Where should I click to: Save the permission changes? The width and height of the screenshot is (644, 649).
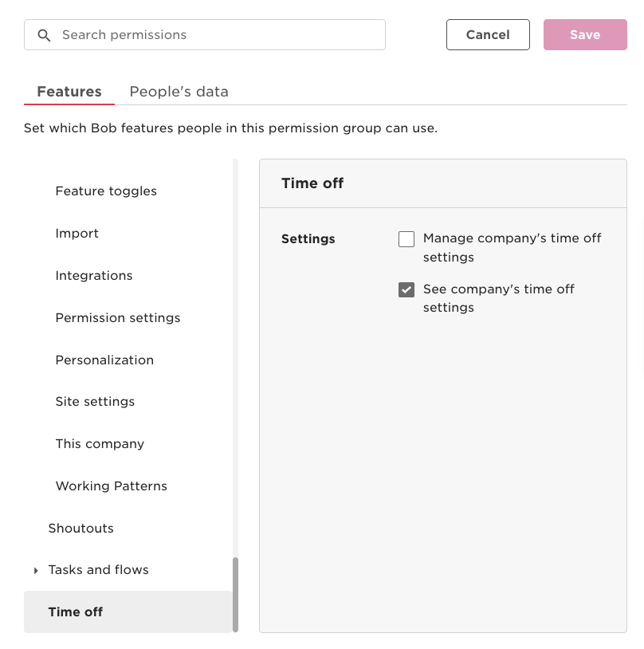point(585,34)
